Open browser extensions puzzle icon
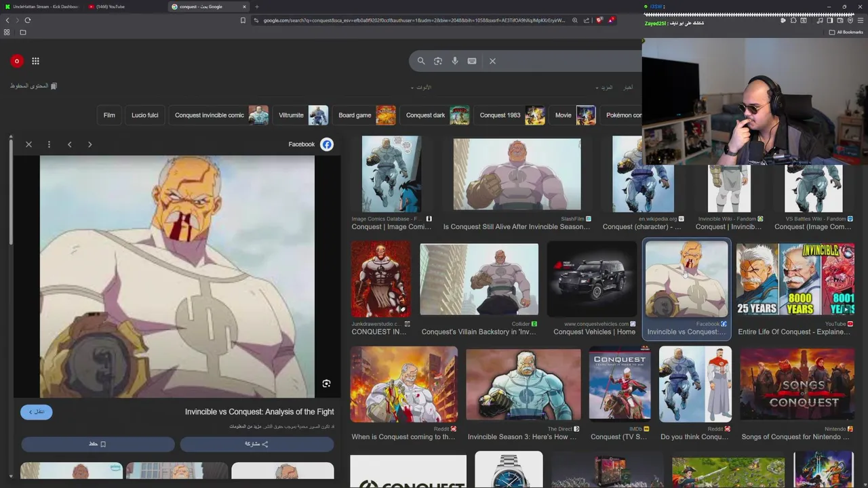Image resolution: width=868 pixels, height=488 pixels. tap(793, 20)
